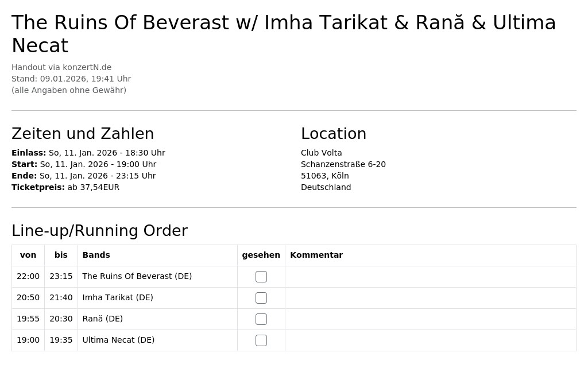Select the Kommentar field in Rană row
Image resolution: width=588 pixels, height=372 pixels.
point(431,319)
